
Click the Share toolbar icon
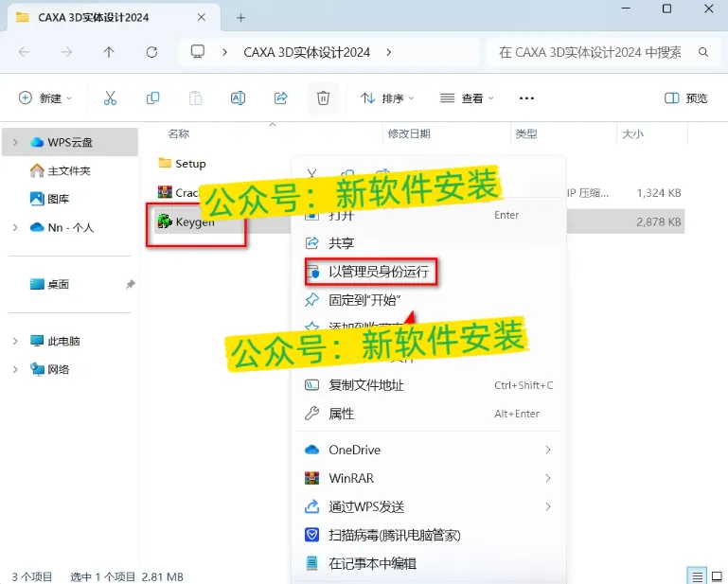[x=281, y=97]
